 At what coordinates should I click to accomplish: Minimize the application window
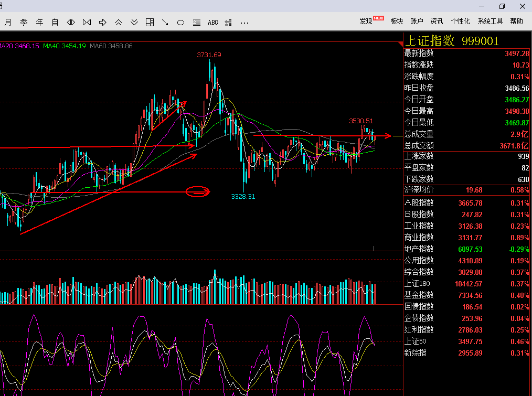482,6
